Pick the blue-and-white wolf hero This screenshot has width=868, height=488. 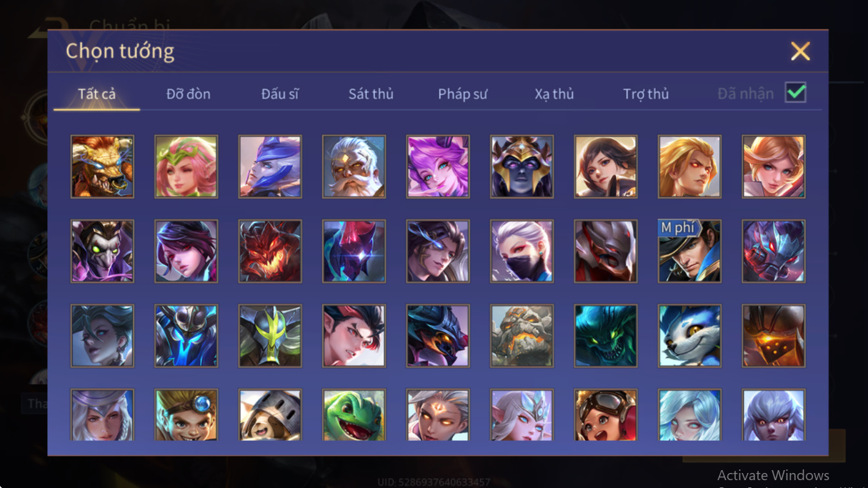tap(689, 336)
